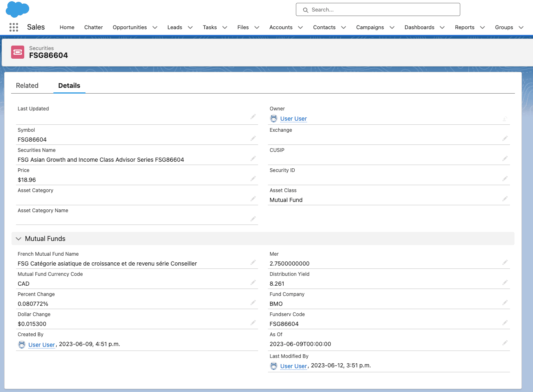
Task: Click the Distribution Yield value 8.261
Action: (277, 284)
